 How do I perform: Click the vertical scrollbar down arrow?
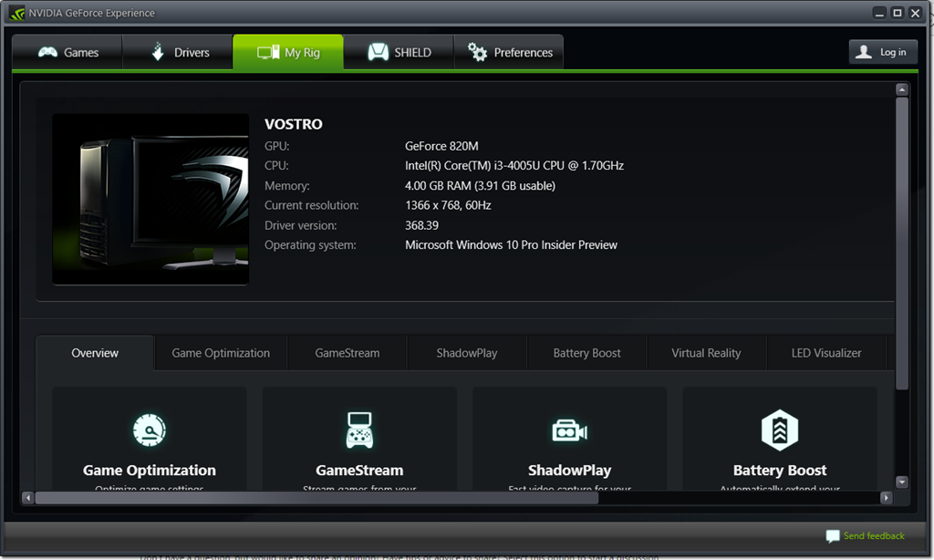coord(902,482)
